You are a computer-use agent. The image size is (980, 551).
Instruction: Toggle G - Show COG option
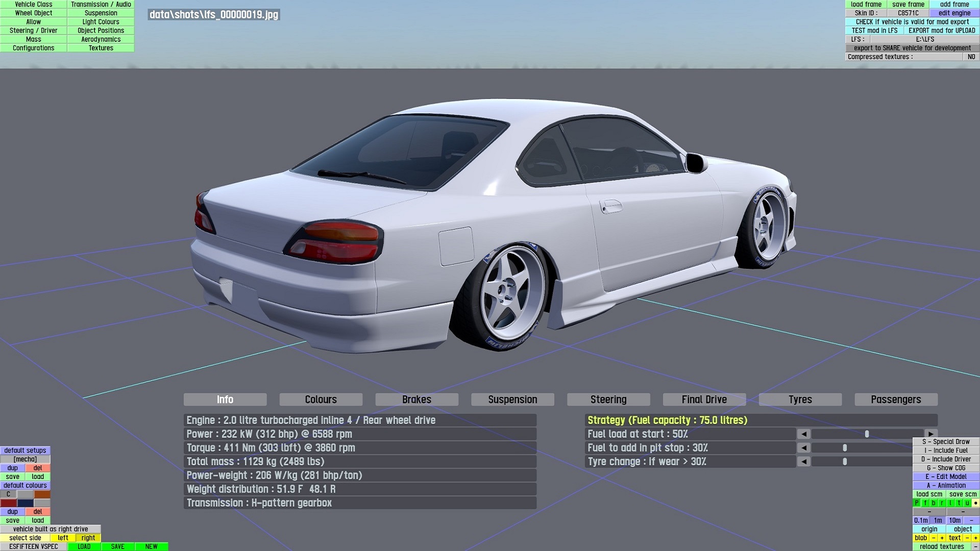click(x=946, y=468)
